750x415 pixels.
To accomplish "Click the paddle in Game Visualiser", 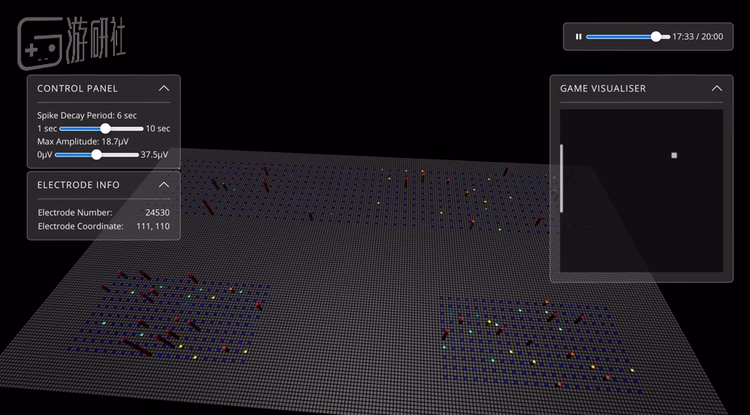I will (x=561, y=178).
